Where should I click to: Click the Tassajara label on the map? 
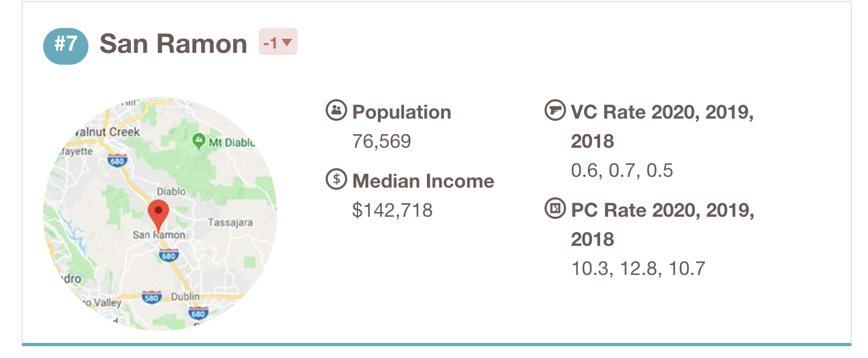tap(230, 222)
